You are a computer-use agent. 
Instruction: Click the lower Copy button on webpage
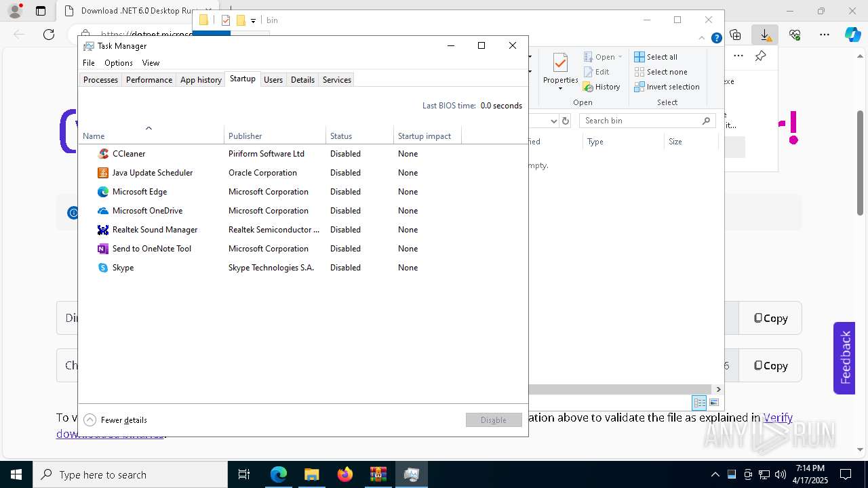tap(770, 366)
